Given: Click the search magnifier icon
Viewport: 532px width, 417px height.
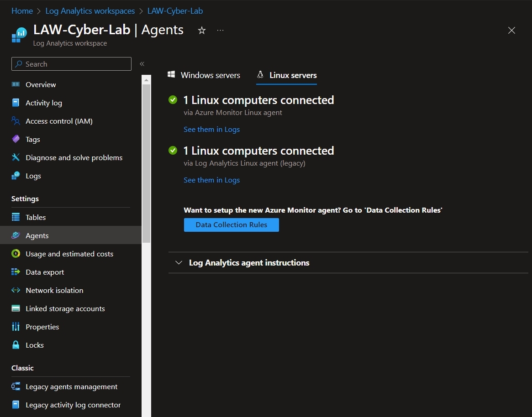Looking at the screenshot, I should 19,64.
